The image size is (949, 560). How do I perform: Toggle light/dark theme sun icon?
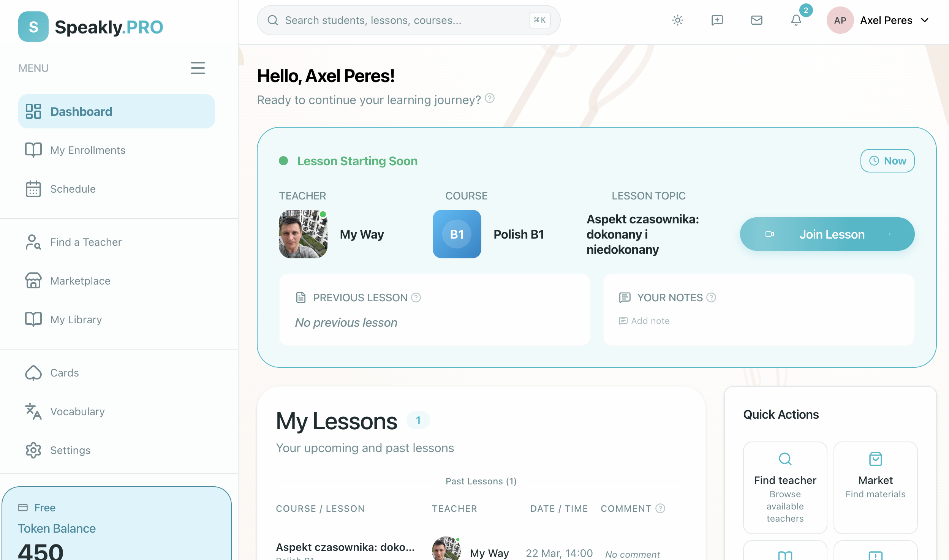pyautogui.click(x=677, y=20)
